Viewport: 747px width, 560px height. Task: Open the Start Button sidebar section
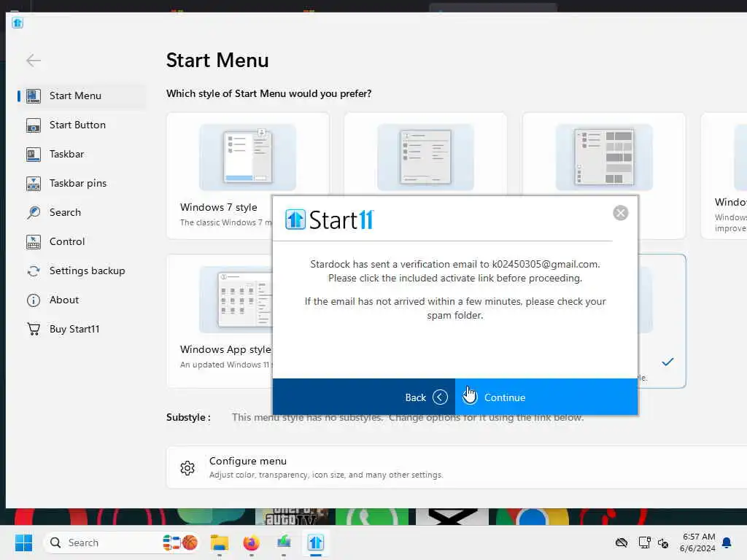81,125
